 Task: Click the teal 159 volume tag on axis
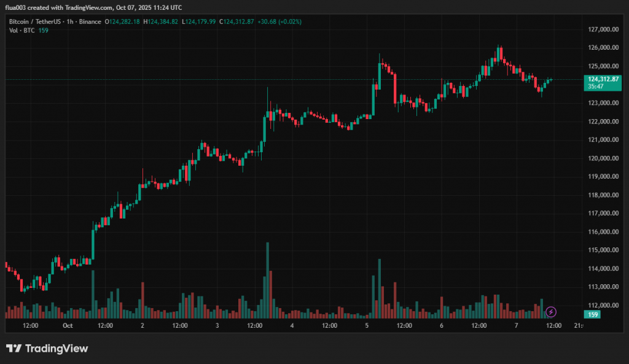(x=593, y=315)
